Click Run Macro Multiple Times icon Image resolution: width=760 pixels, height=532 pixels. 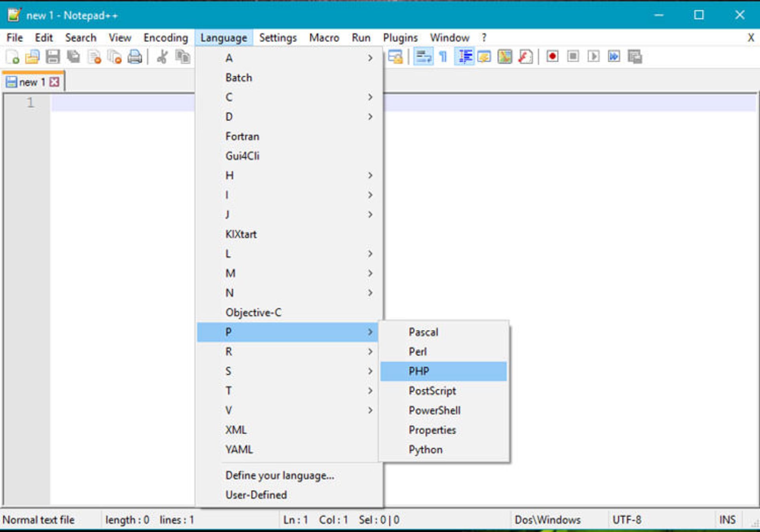(614, 57)
